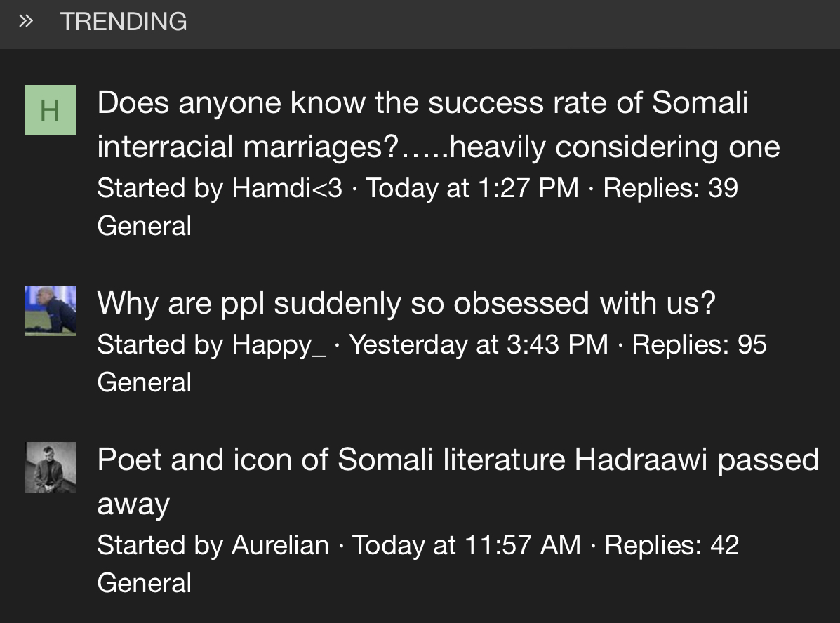Viewport: 840px width, 623px height.
Task: Expand the double chevron beside TRENDING
Action: coord(26,22)
